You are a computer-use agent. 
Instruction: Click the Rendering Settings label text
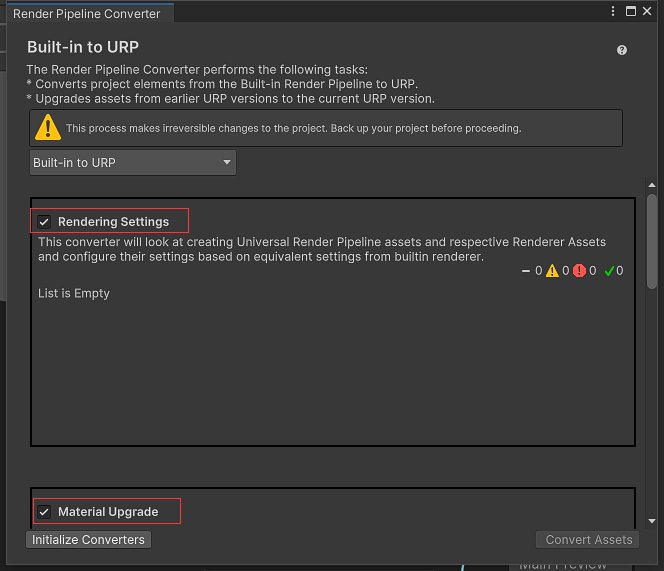[113, 222]
